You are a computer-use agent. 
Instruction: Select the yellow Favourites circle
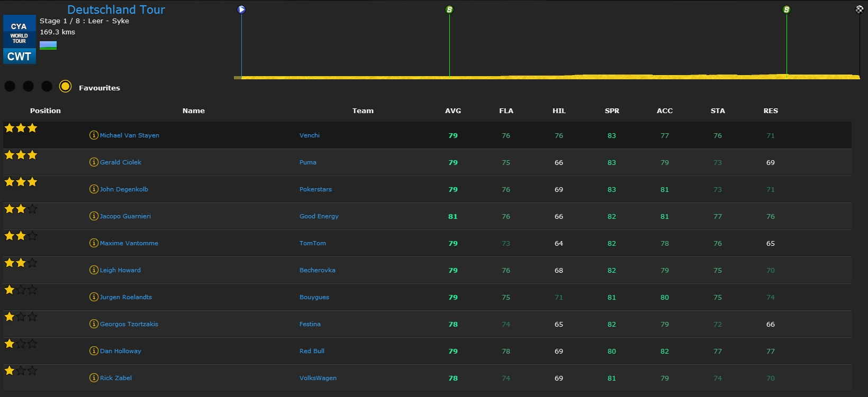[65, 86]
